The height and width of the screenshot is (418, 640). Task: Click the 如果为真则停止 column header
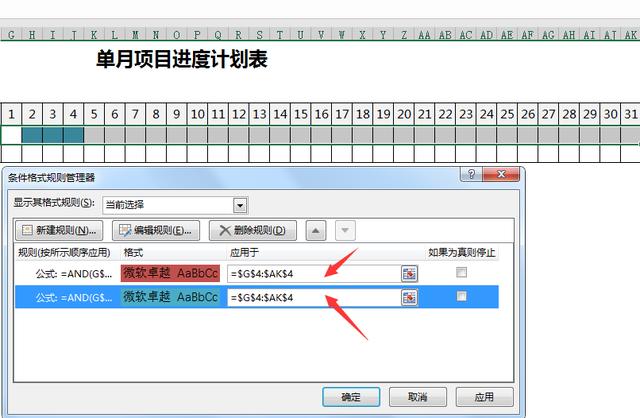point(462,253)
